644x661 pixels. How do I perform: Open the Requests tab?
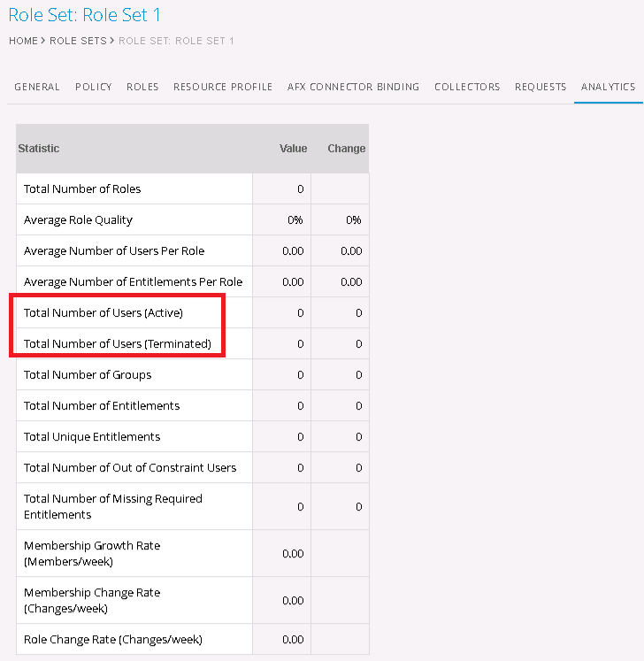pyautogui.click(x=540, y=87)
